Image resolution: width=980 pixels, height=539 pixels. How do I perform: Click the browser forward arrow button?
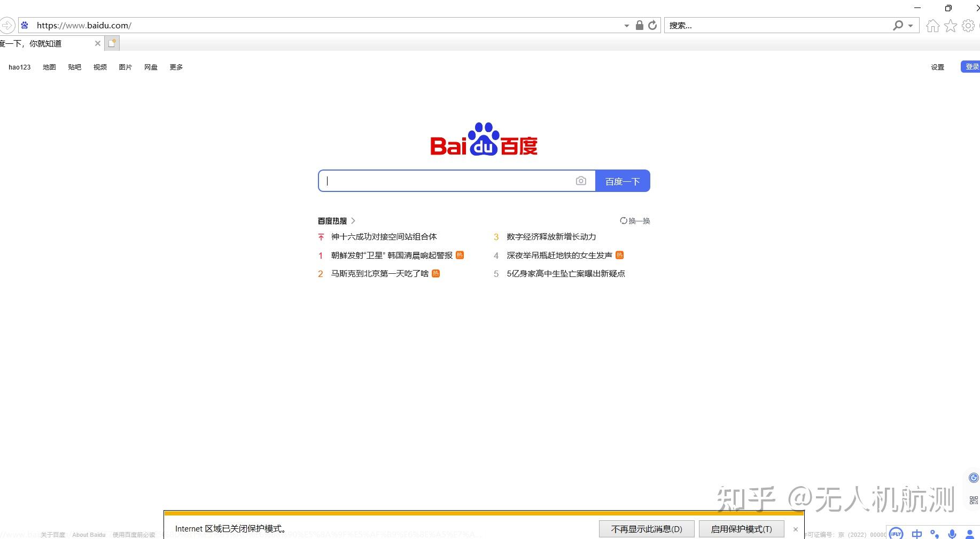(x=7, y=25)
